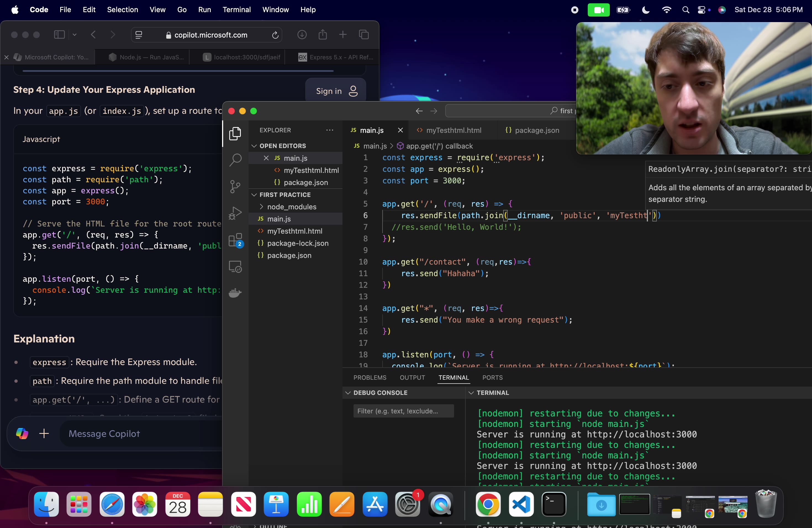Click the share icon in Safari toolbar

pyautogui.click(x=322, y=35)
